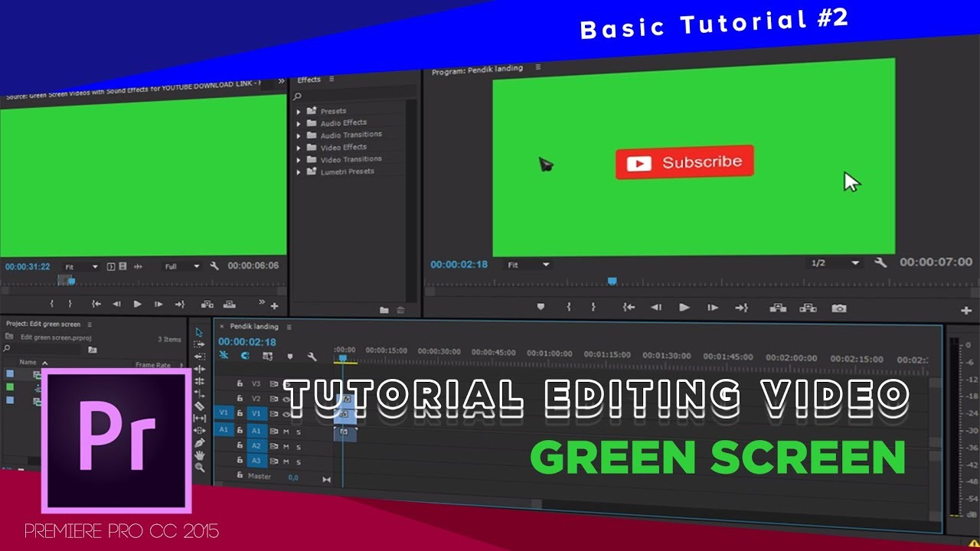
Task: Open Program monitor 1/2 resolution dropdown
Action: pyautogui.click(x=835, y=263)
